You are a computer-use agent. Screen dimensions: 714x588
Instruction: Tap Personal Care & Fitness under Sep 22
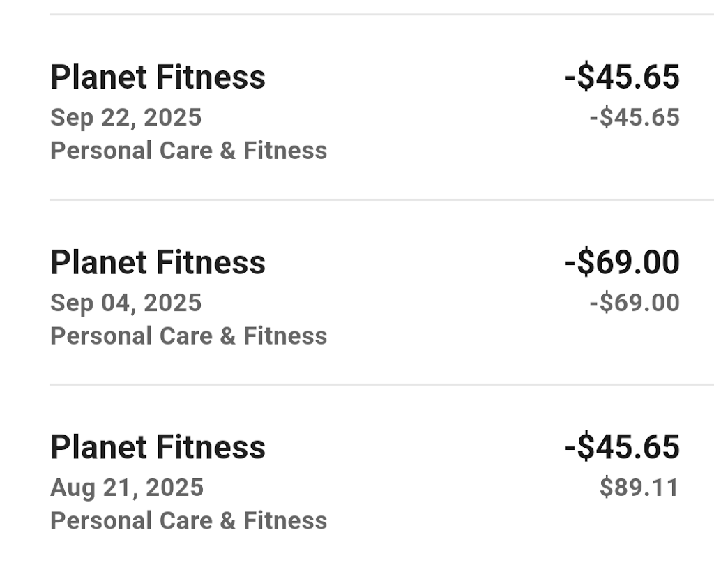tap(188, 151)
